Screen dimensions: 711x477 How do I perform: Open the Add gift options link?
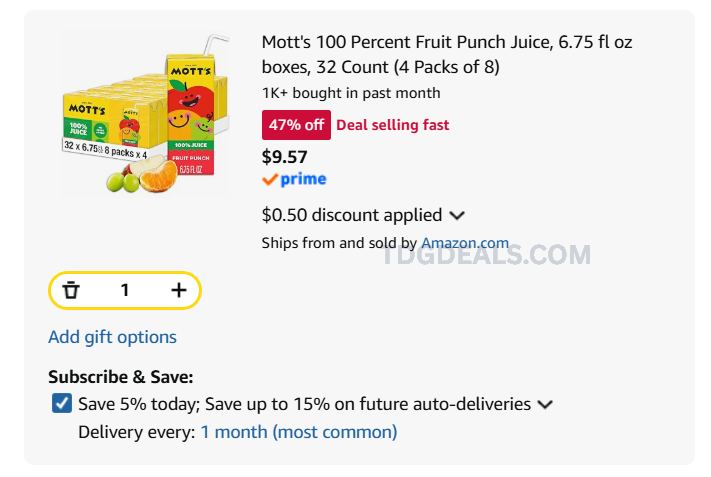click(x=112, y=337)
